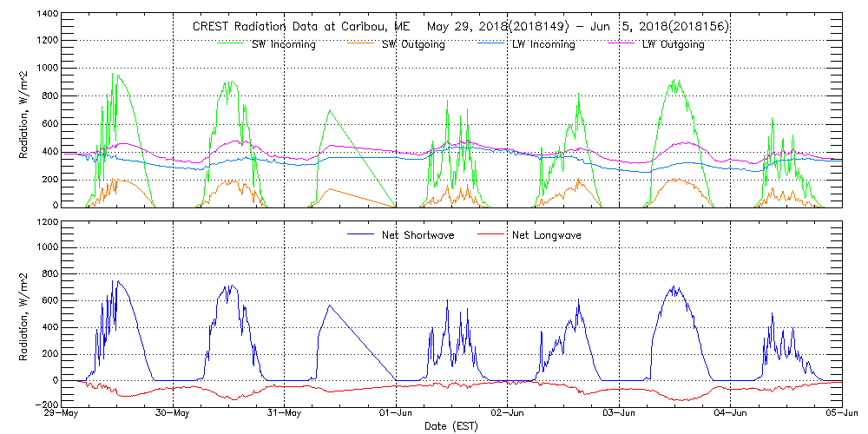Select the 31-May date tick label

[x=286, y=413]
